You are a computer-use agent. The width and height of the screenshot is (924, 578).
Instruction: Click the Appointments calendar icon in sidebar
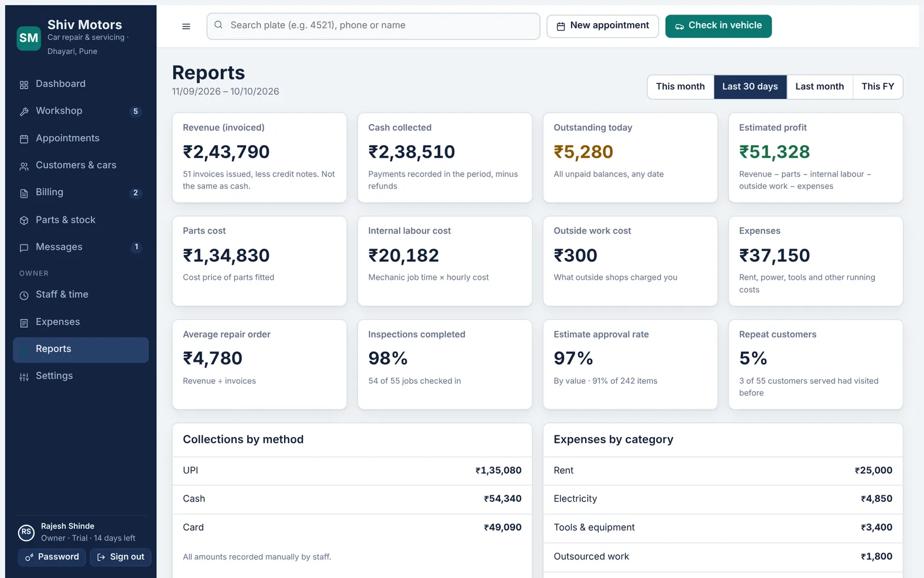[24, 139]
